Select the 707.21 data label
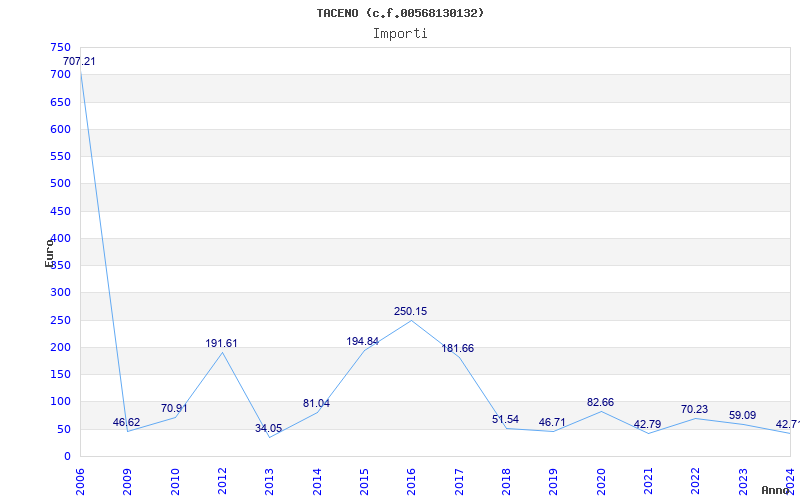 coord(79,61)
